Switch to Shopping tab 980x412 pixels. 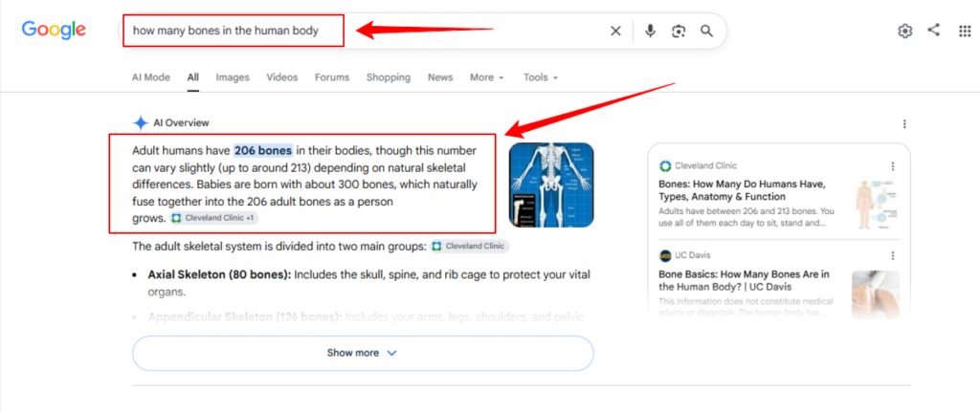tap(389, 77)
